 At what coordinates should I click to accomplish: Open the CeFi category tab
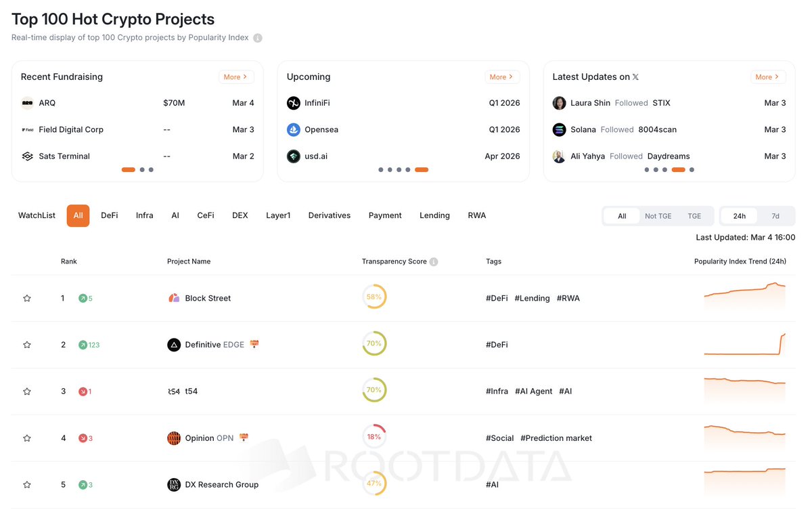(x=206, y=215)
